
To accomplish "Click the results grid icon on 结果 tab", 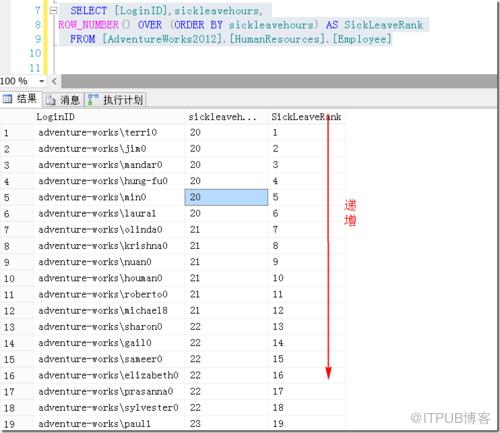I will pyautogui.click(x=7, y=99).
